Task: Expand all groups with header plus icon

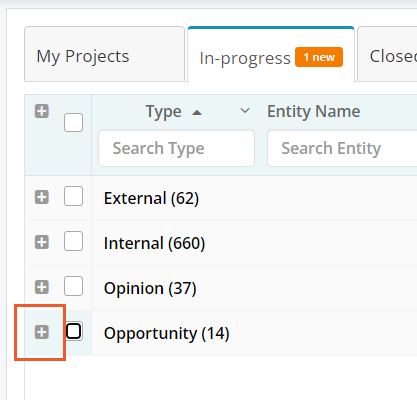Action: (42, 111)
